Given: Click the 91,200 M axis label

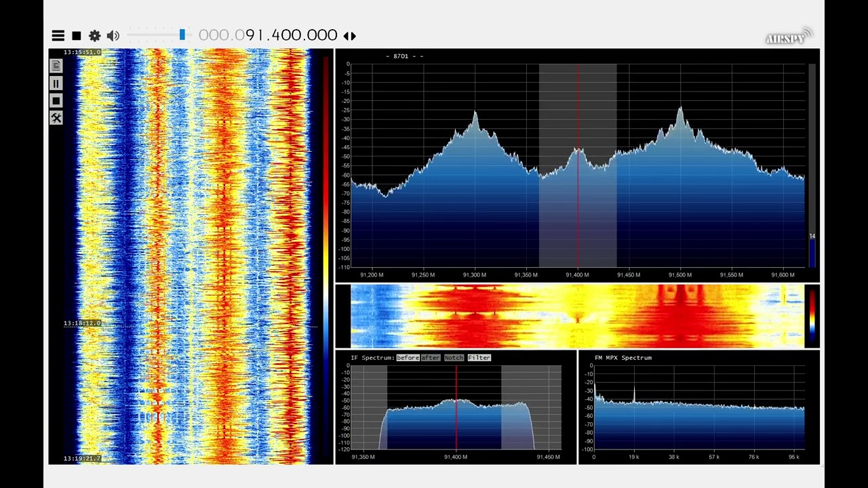Looking at the screenshot, I should (372, 275).
